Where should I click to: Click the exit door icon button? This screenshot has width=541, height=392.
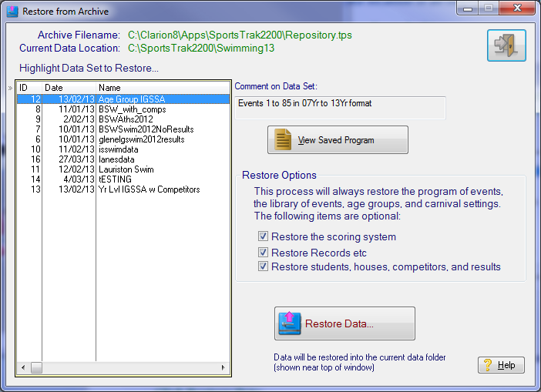pyautogui.click(x=506, y=45)
